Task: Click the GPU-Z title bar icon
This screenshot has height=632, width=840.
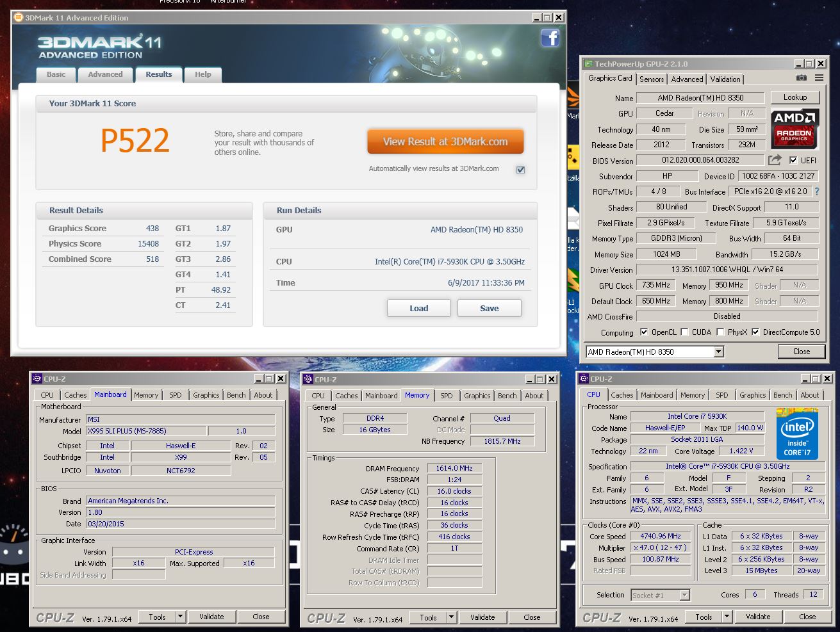Action: pos(588,63)
